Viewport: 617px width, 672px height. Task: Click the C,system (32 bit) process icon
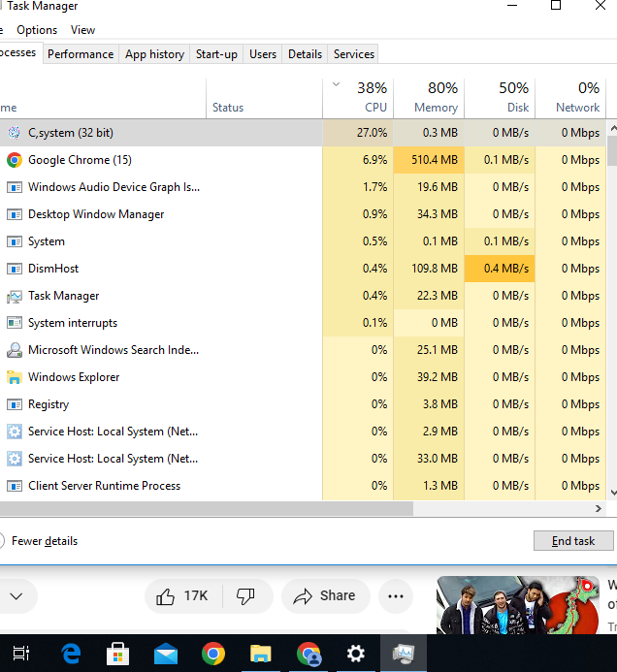(15, 133)
